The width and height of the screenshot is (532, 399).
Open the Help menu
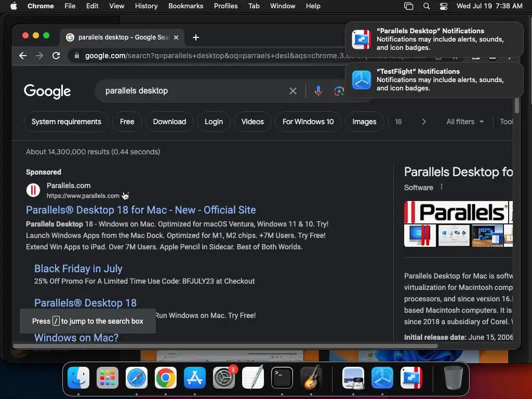coord(313,6)
